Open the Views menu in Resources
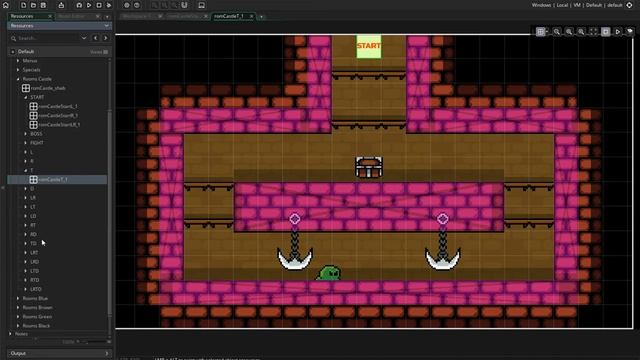Screen dimensions: 640x360 point(99,52)
